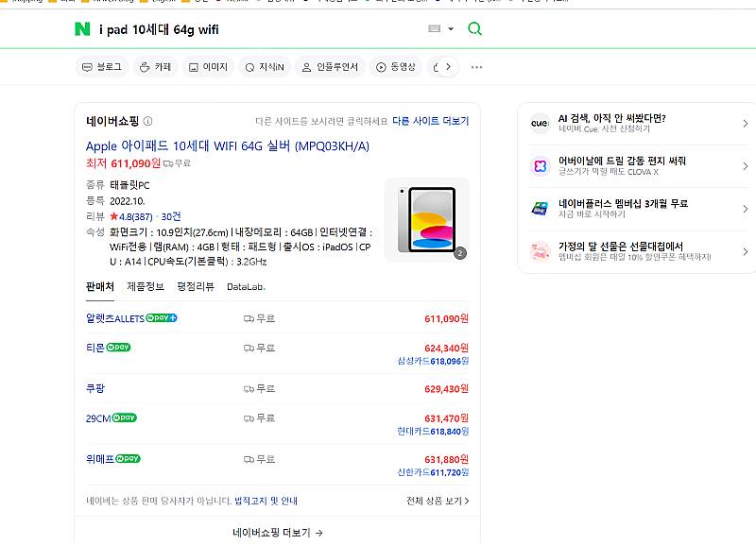Switch to the DataLab. tab
This screenshot has width=756, height=545.
pos(246,287)
